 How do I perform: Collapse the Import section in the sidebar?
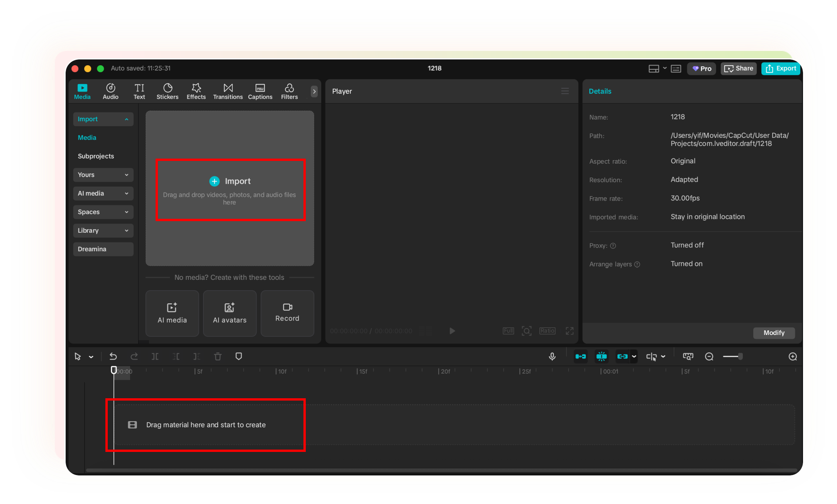[103, 119]
